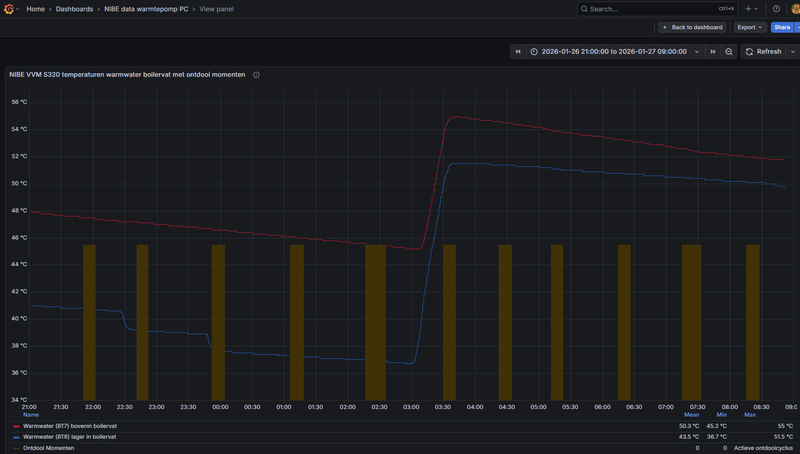Toggle Warmwater (BT6) lager in boilervat series
This screenshot has height=454, width=800.
click(69, 437)
